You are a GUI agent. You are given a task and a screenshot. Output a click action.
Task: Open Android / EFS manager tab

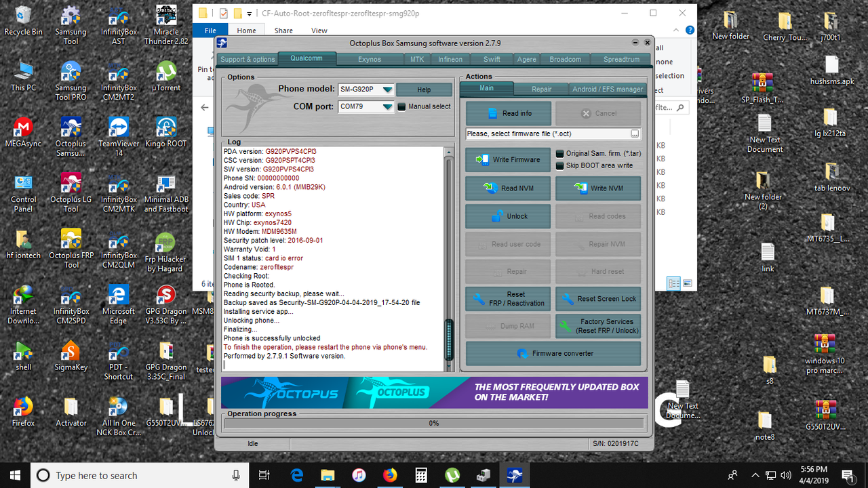click(607, 89)
